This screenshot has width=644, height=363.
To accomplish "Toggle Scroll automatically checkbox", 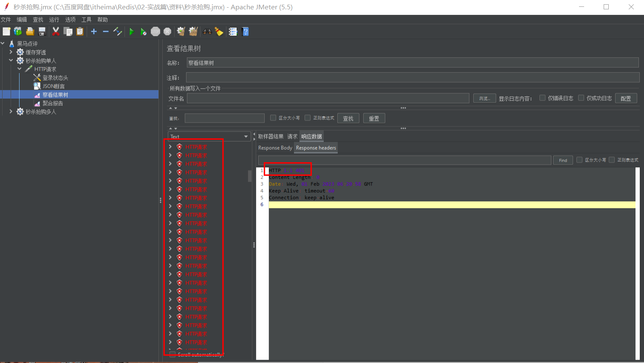I will [x=172, y=355].
